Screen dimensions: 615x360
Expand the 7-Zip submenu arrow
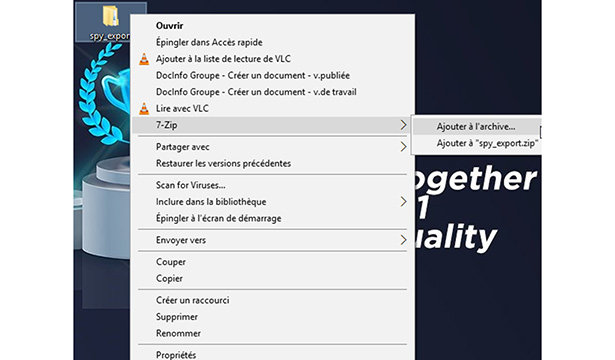403,125
